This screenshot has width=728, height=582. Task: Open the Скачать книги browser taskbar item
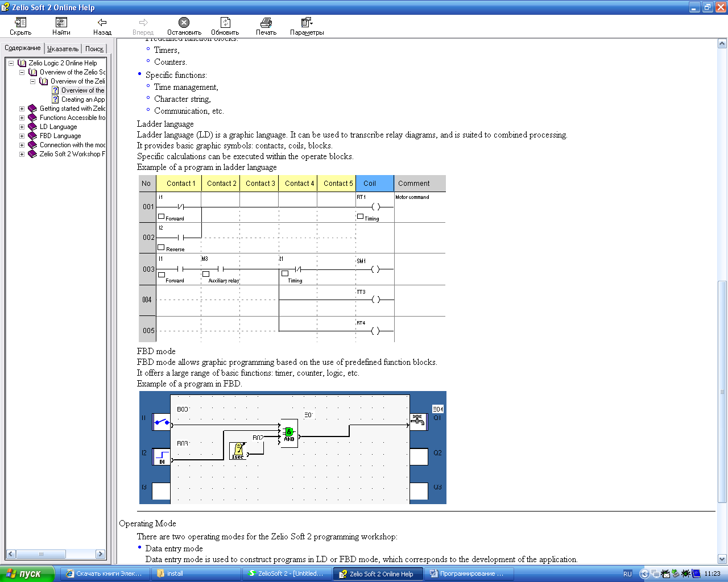(106, 573)
